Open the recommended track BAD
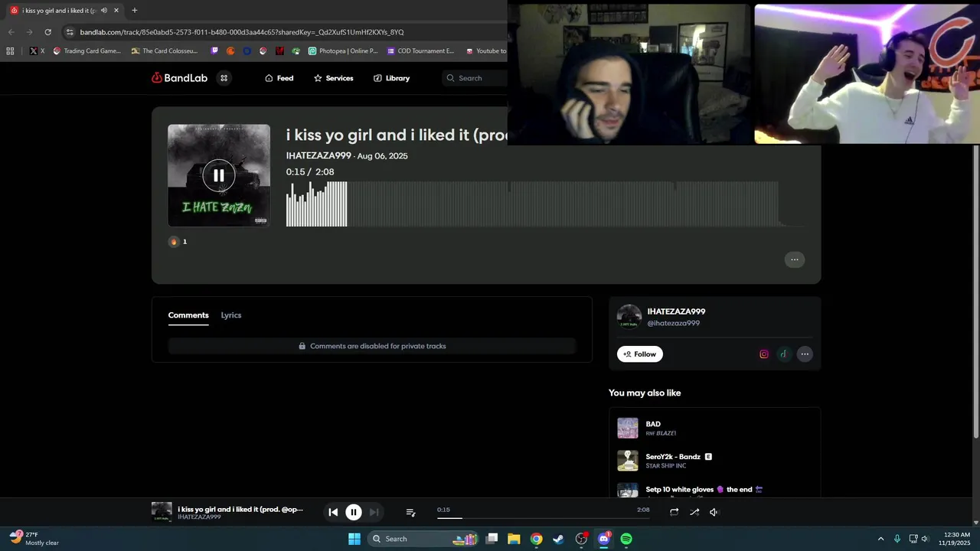 pos(653,424)
